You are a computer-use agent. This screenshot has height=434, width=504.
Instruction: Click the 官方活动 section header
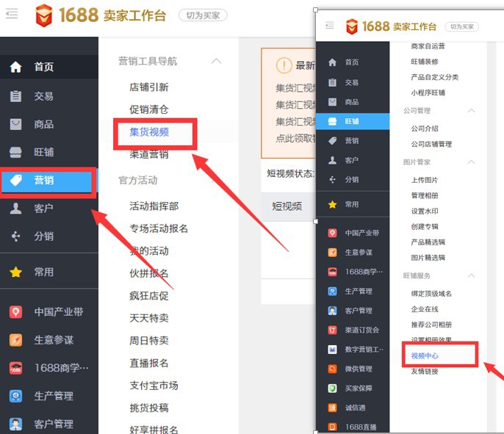[x=138, y=180]
